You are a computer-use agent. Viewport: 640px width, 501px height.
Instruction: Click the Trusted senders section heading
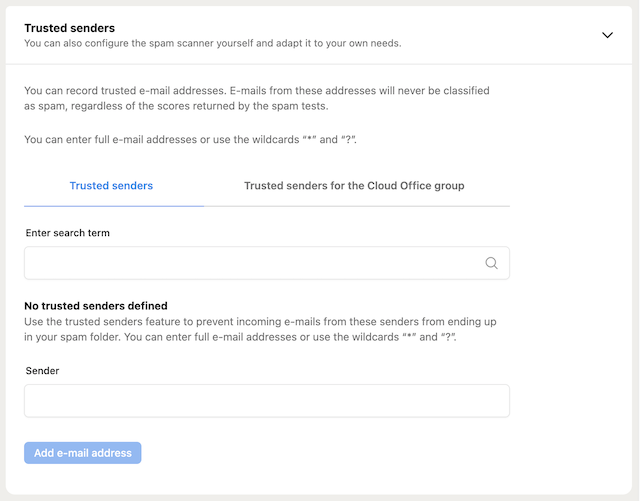click(x=70, y=28)
